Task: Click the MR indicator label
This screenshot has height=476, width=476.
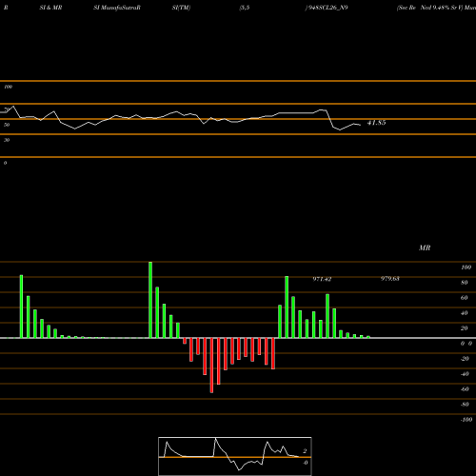Action: coord(425,248)
